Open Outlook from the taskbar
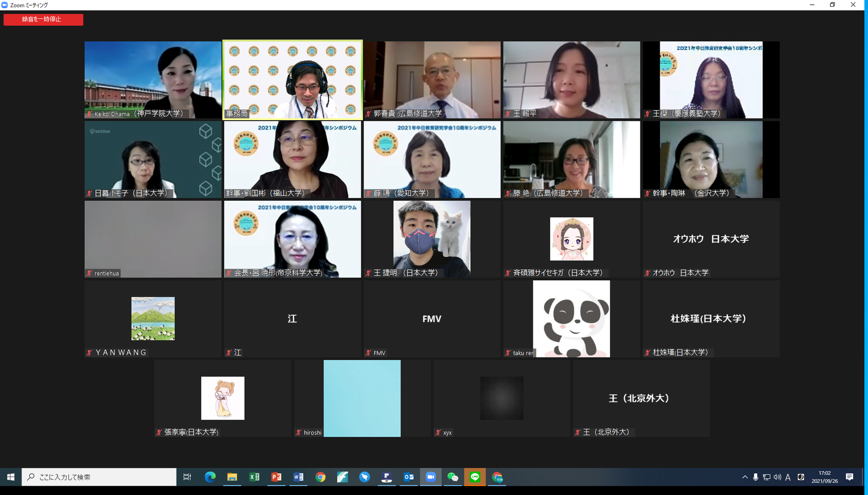 [409, 477]
